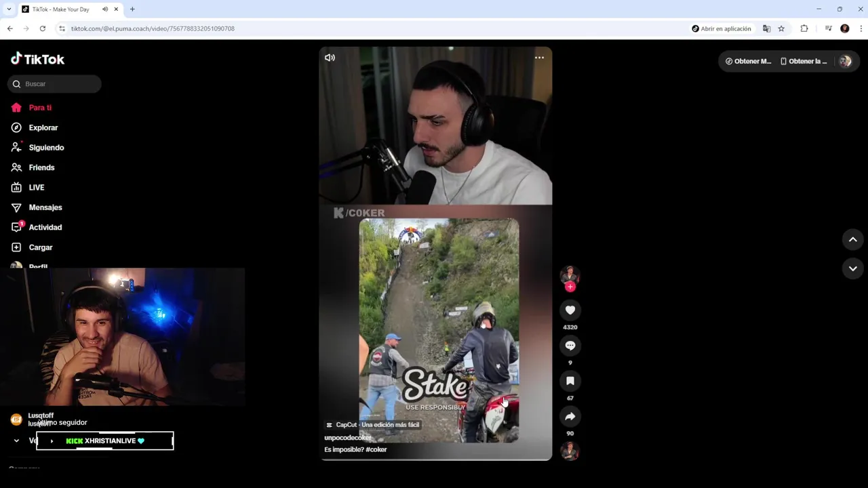This screenshot has width=868, height=488.
Task: Go back in browser history
Action: (10, 28)
